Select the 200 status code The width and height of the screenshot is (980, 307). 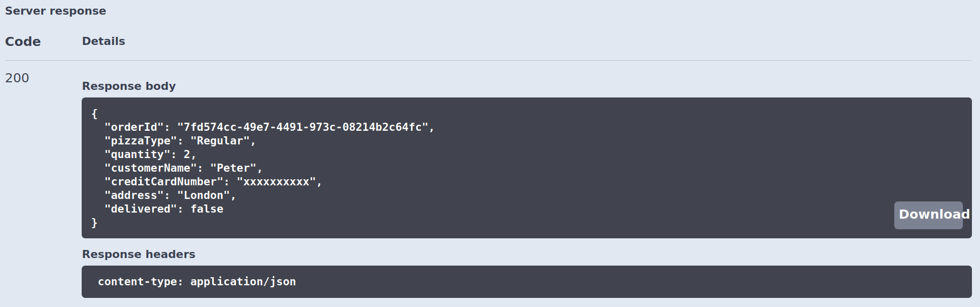pos(17,78)
